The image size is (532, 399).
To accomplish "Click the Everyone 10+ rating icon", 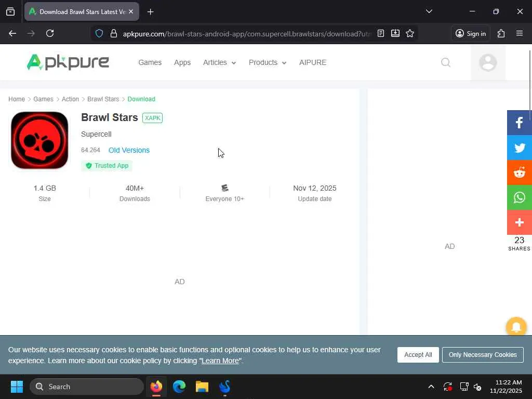I will click(x=224, y=188).
